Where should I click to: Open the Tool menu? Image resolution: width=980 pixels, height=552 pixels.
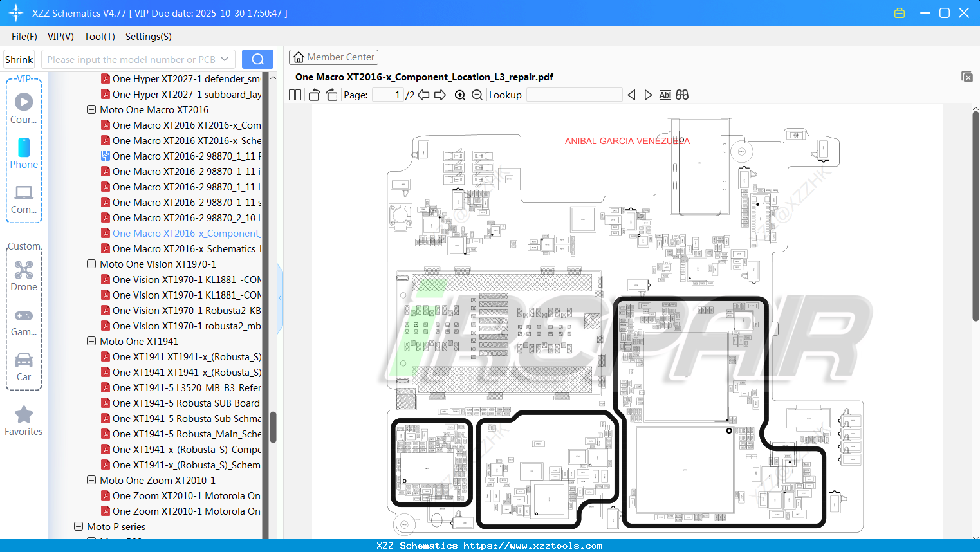point(99,37)
